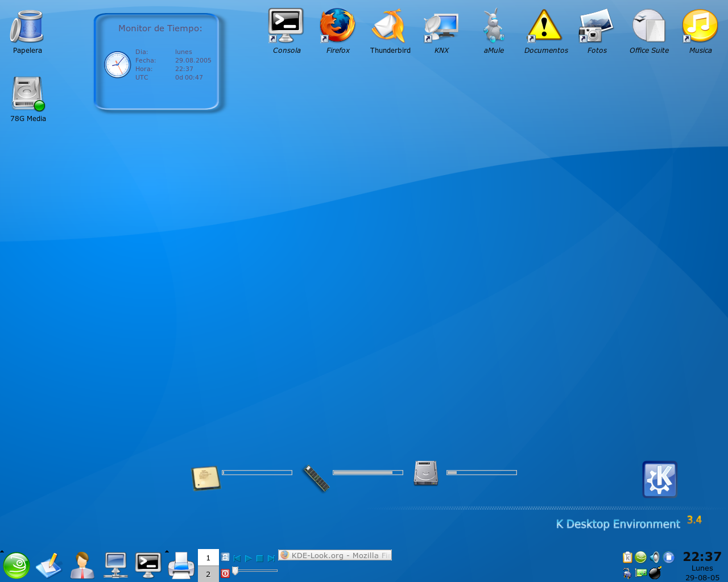Open the green SUSE start menu button
728x582 pixels.
[16, 566]
